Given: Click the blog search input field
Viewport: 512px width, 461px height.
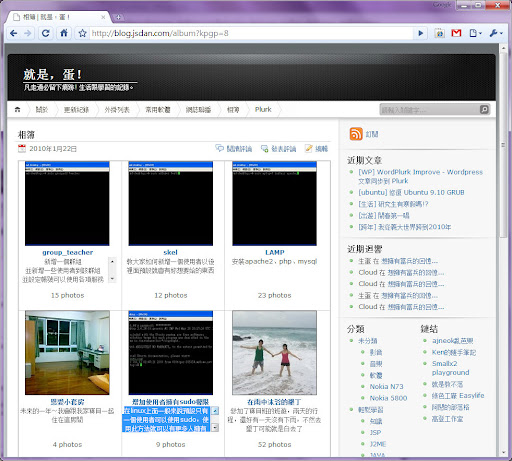Looking at the screenshot, I should 429,109.
